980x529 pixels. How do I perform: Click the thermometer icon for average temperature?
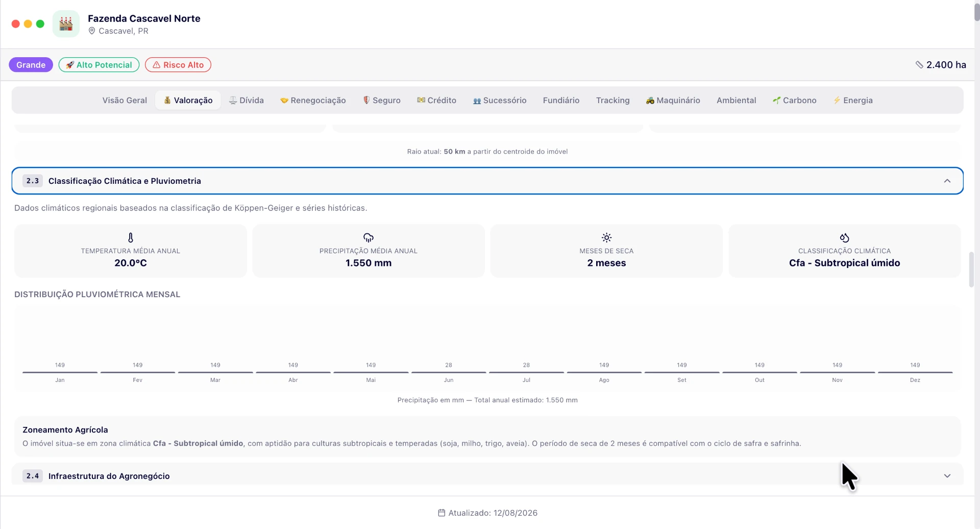131,237
